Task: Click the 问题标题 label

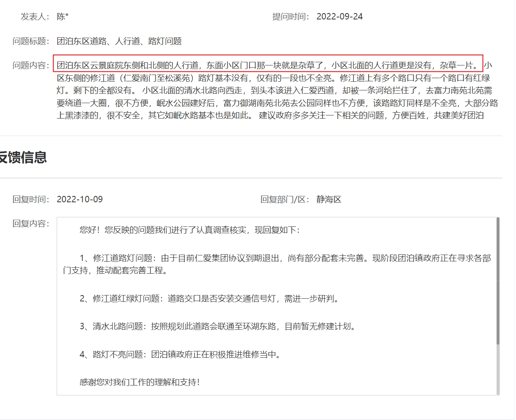Action: tap(31, 41)
